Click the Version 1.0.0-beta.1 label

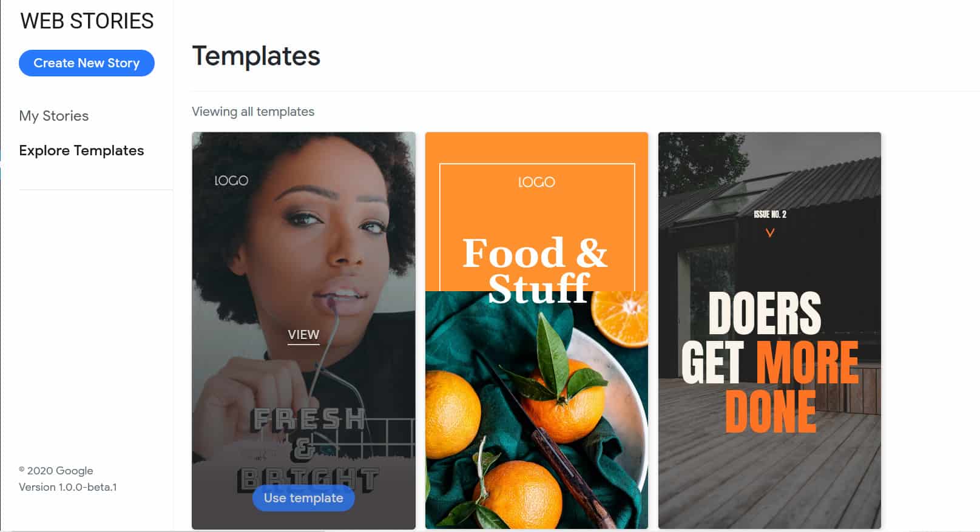[68, 487]
